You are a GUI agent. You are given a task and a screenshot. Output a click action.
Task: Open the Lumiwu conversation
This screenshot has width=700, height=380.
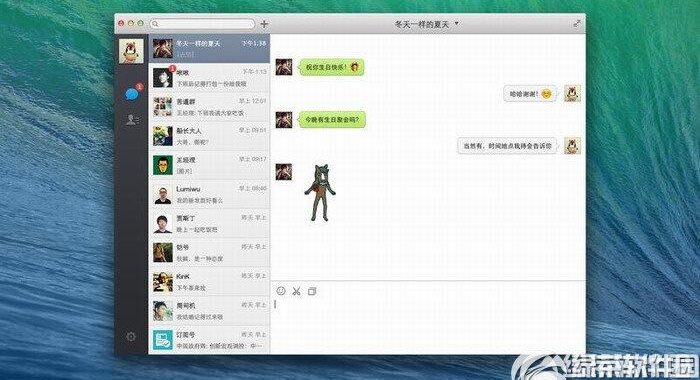point(209,194)
